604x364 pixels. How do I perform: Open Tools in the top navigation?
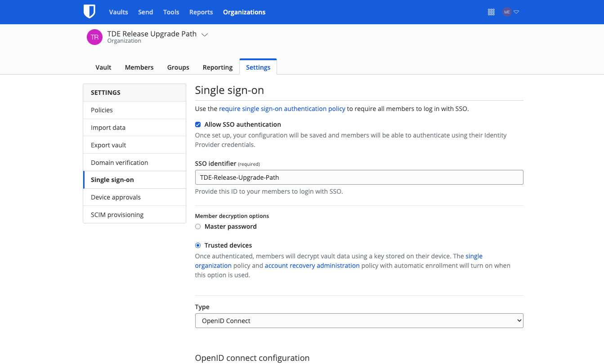coord(171,12)
